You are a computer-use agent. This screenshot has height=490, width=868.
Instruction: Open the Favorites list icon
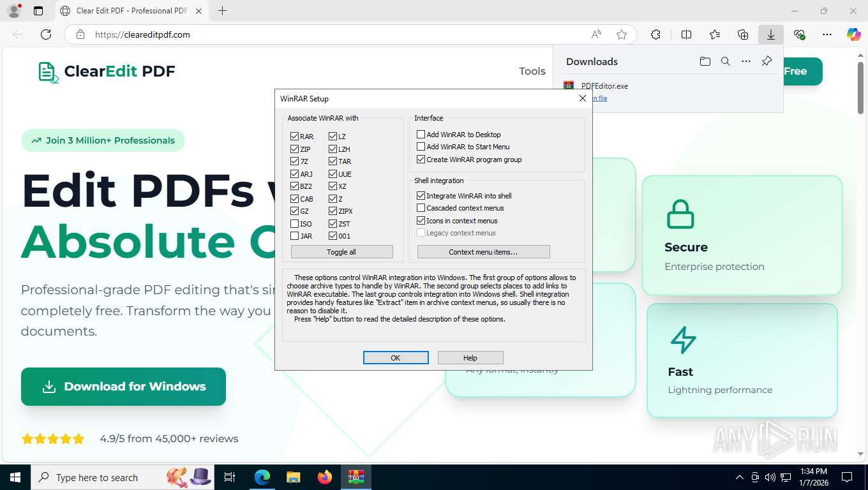click(715, 34)
